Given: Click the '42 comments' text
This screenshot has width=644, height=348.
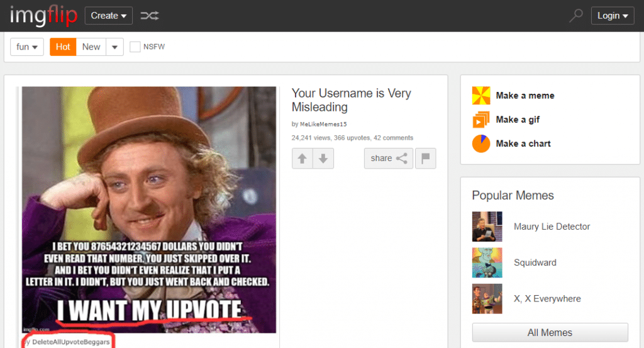Looking at the screenshot, I should coord(393,138).
